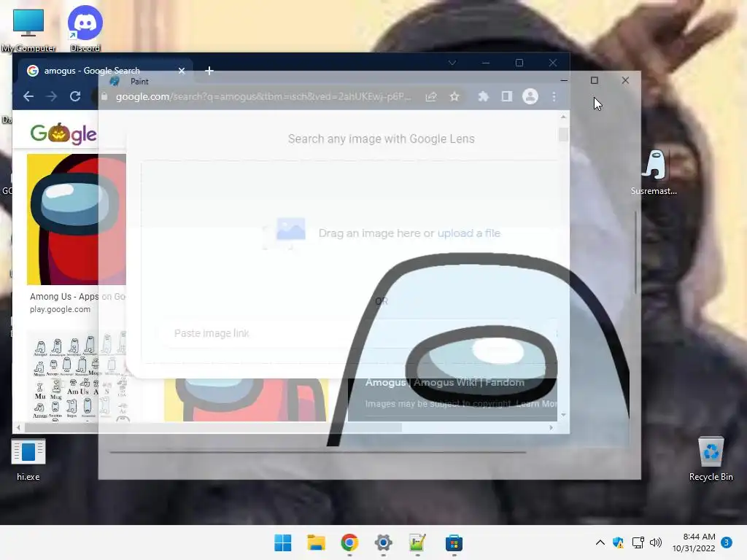Minimize the Paint window
This screenshot has height=560, width=747.
coord(564,80)
